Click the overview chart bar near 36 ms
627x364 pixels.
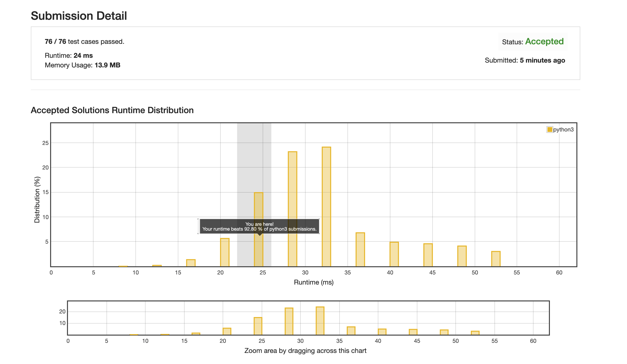(x=351, y=331)
